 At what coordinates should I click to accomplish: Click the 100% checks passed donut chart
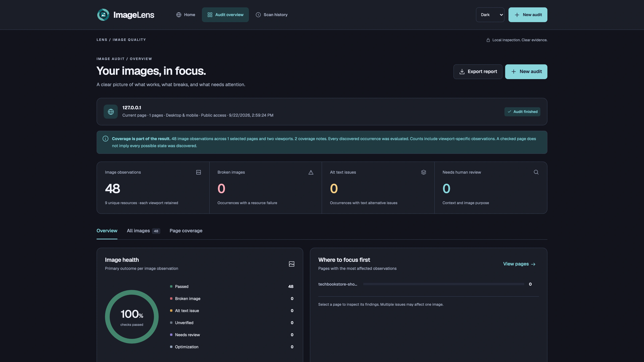pos(132,317)
